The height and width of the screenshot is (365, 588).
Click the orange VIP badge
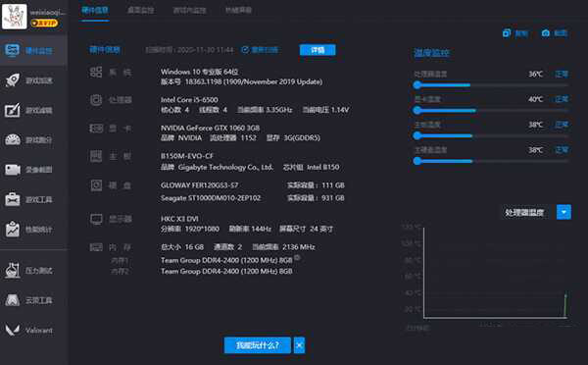click(x=44, y=24)
